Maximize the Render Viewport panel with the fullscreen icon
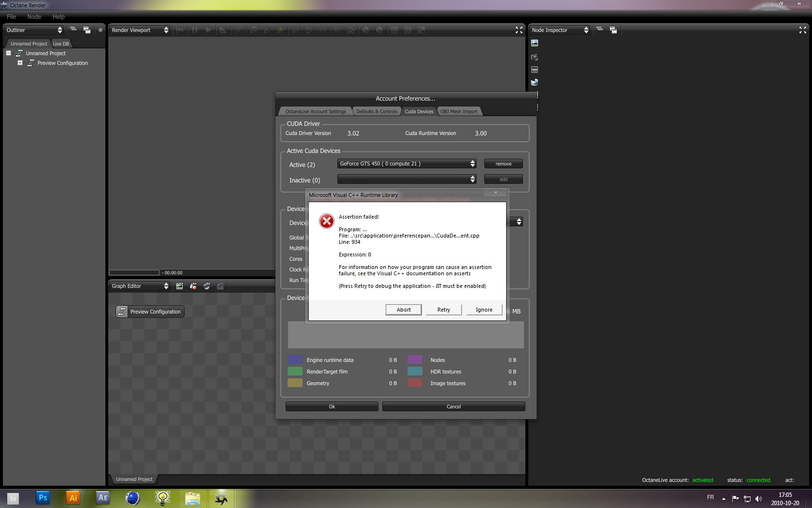The height and width of the screenshot is (508, 812). pos(519,30)
